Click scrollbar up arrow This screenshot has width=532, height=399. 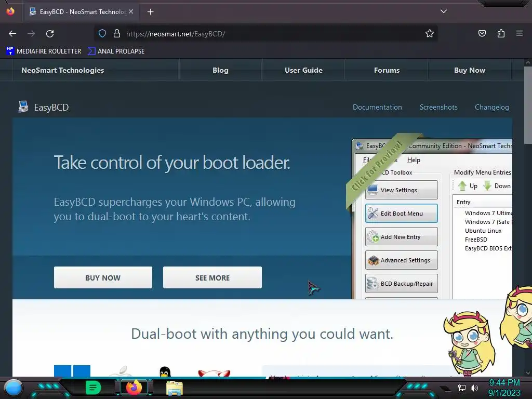[528, 62]
